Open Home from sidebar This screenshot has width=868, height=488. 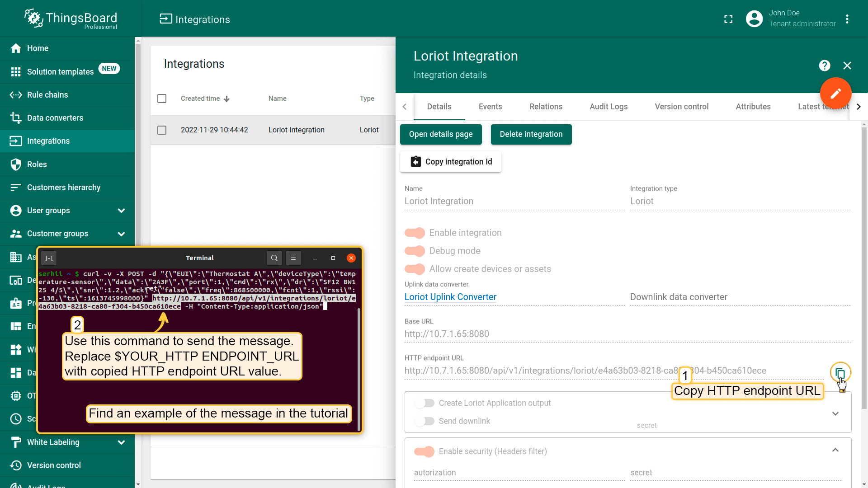pos(67,48)
